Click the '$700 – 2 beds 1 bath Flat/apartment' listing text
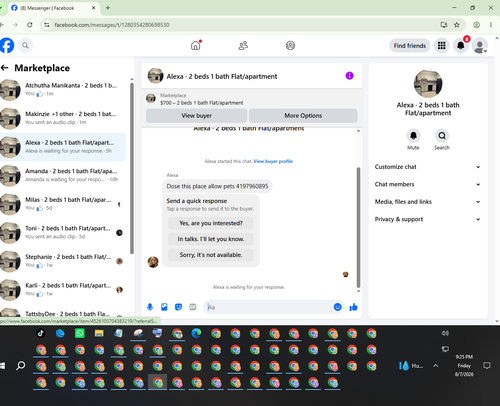Screen dimensions: 500x406 [x=202, y=103]
